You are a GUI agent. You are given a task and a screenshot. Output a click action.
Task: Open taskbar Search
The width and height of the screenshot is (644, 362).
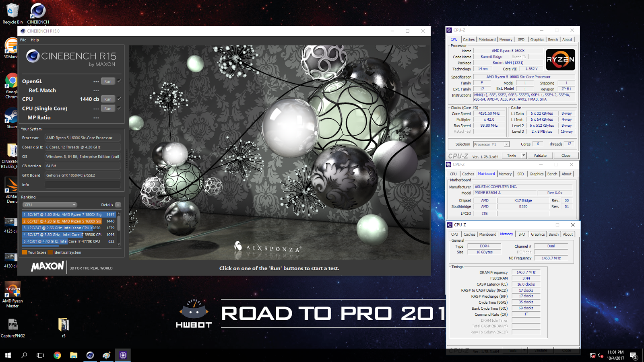click(24, 355)
